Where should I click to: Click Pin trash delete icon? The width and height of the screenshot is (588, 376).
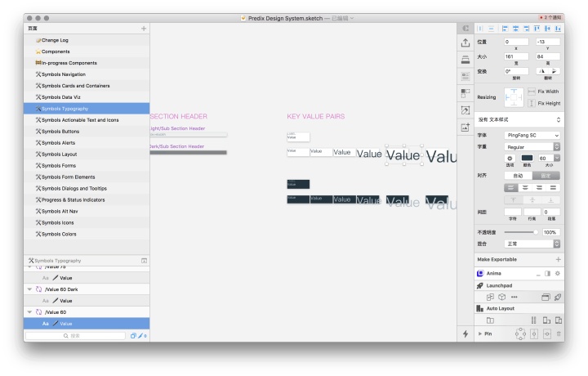(x=559, y=333)
